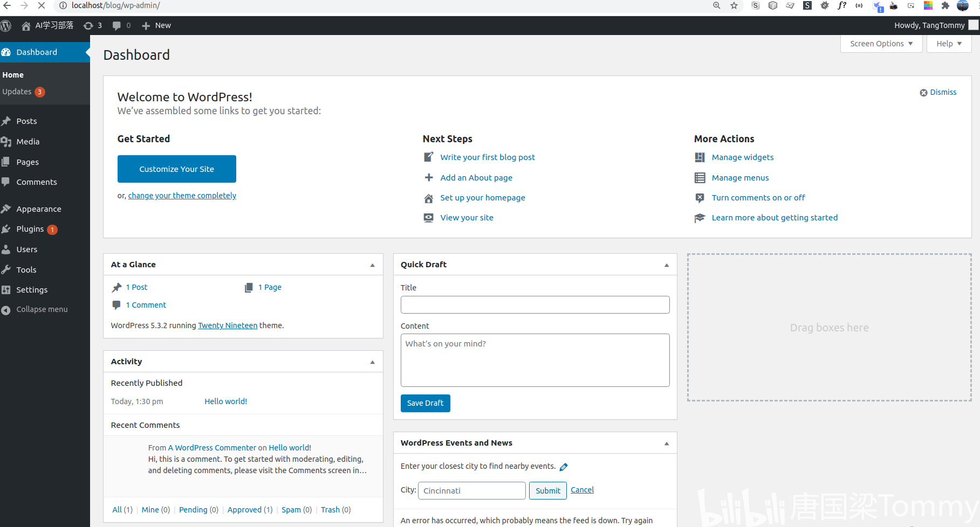The image size is (980, 527).
Task: Select Home in Dashboard submenu
Action: tap(13, 75)
